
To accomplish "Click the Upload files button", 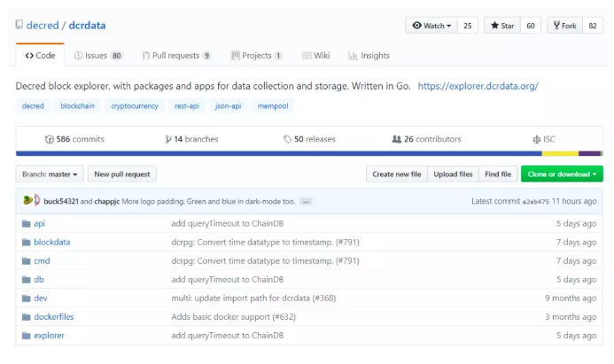I will pos(453,174).
